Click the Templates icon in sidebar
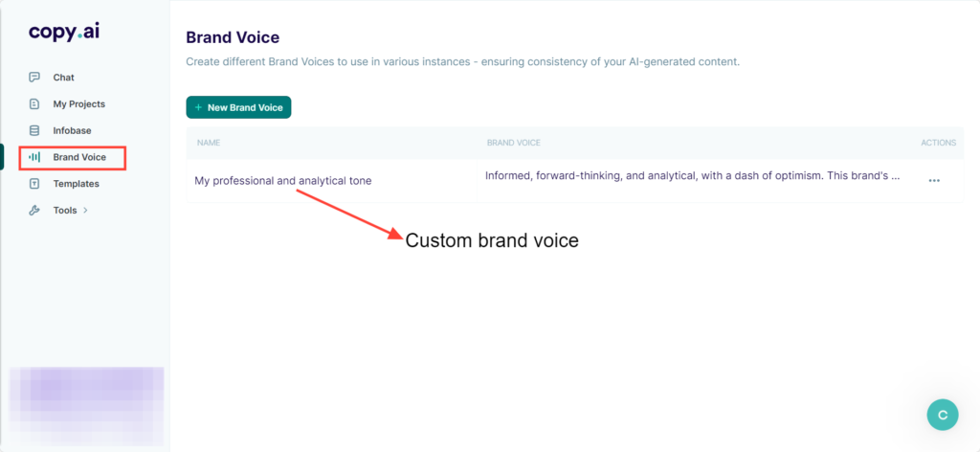Image resolution: width=980 pixels, height=452 pixels. pos(34,184)
